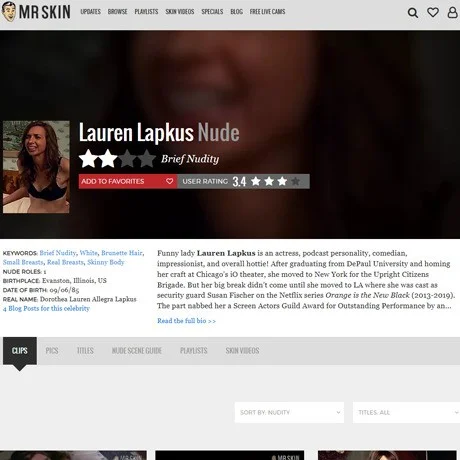The width and height of the screenshot is (460, 460).
Task: Click the user rating stars bar
Action: tap(243, 181)
